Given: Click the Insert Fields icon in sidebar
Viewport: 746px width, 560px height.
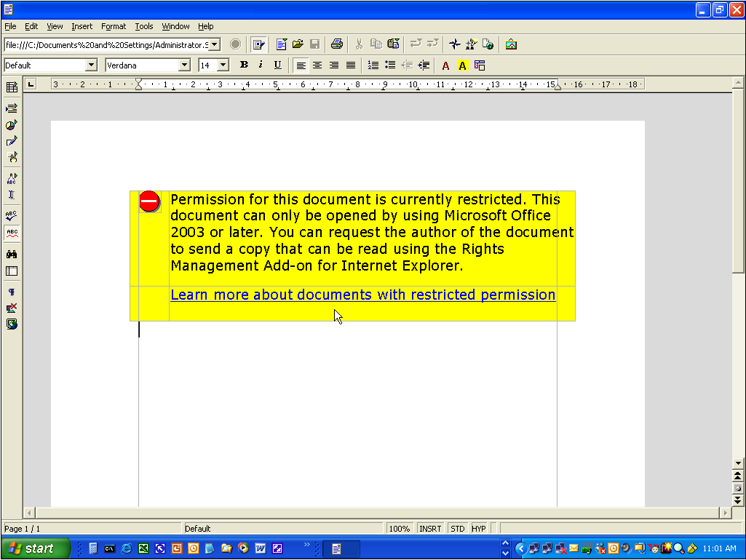Looking at the screenshot, I should [x=12, y=108].
